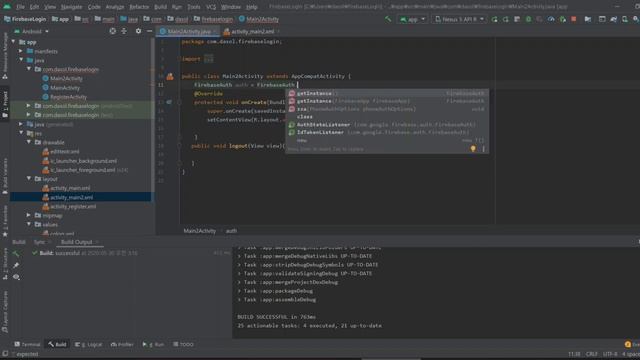Expand the manifests folder
The height and width of the screenshot is (360, 640).
tap(21, 51)
